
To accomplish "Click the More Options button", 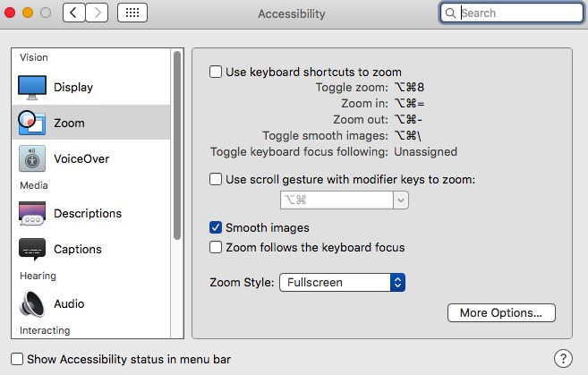I will click(x=501, y=313).
